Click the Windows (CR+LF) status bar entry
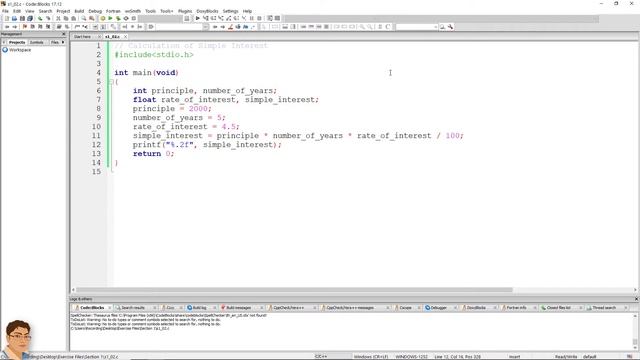640x360 pixels. 371,357
